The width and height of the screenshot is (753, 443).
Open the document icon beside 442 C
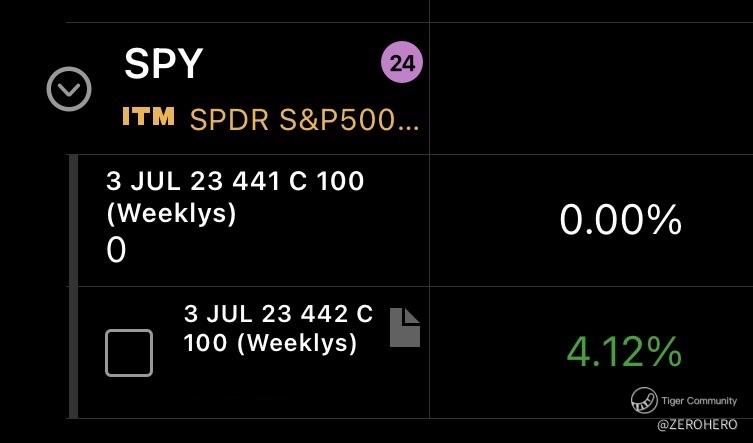[405, 327]
